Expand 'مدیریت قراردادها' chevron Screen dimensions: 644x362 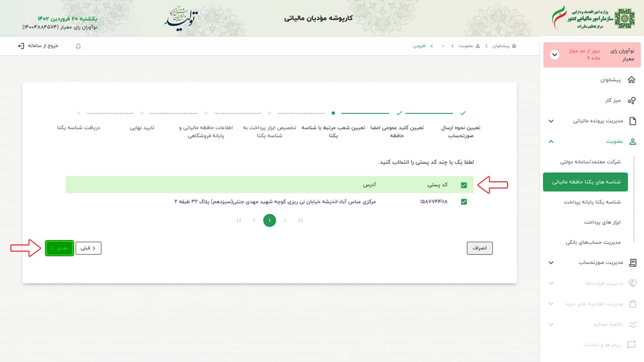(551, 283)
